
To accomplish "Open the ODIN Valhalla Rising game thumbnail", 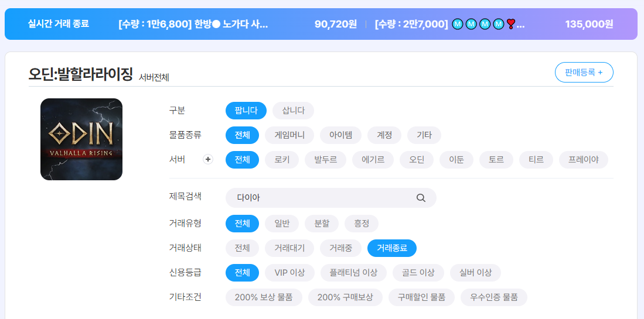I will 81,139.
